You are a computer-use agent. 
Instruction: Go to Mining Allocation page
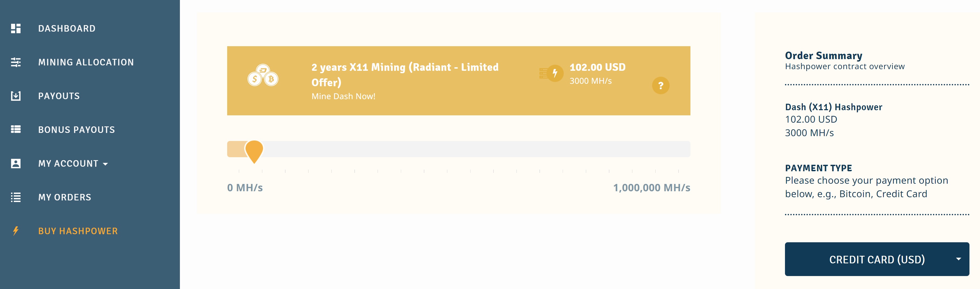click(86, 62)
